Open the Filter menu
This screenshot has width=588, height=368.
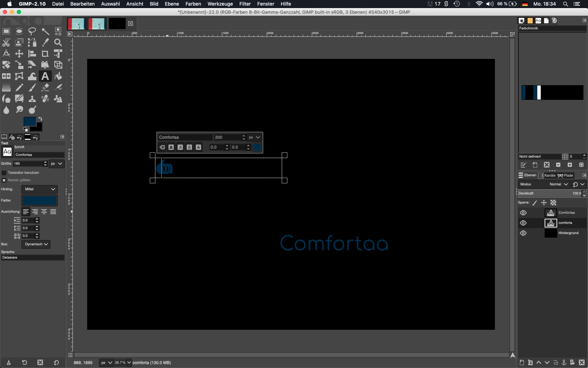click(245, 4)
